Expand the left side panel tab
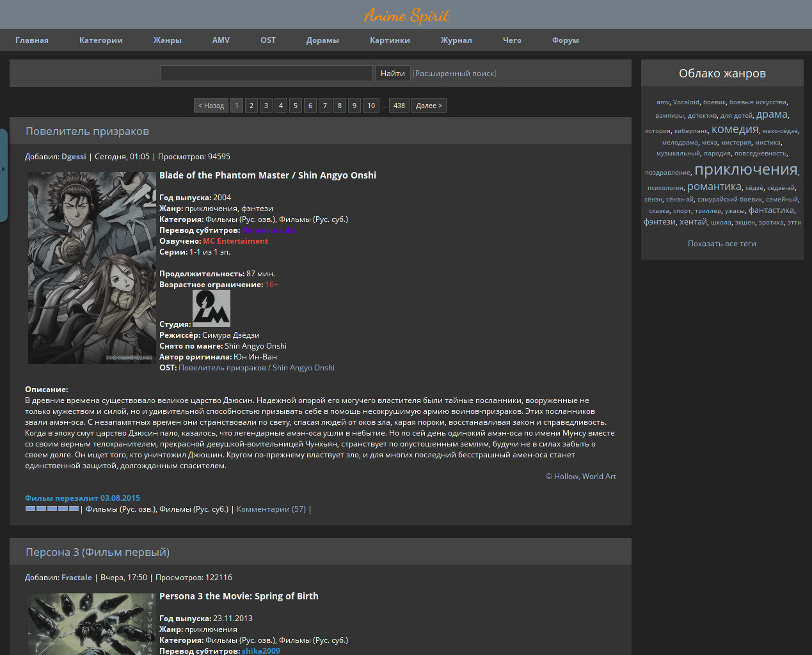This screenshot has width=812, height=655. pos(3,170)
